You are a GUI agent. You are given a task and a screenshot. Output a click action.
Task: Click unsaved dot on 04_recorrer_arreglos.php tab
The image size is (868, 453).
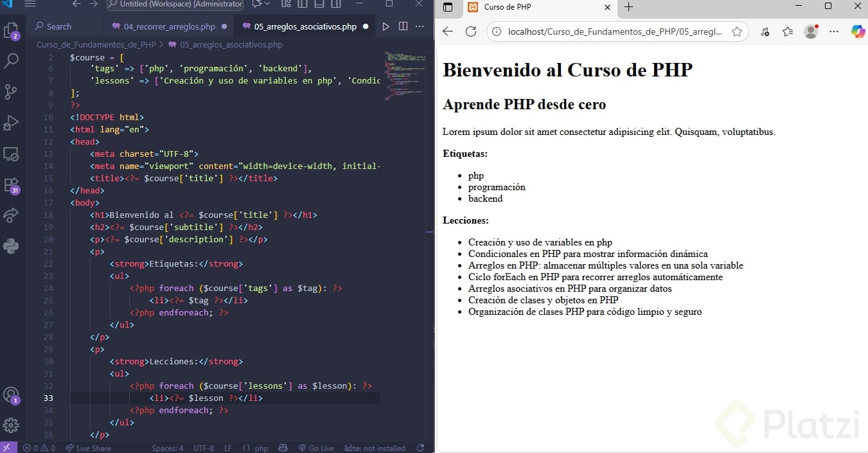point(224,27)
